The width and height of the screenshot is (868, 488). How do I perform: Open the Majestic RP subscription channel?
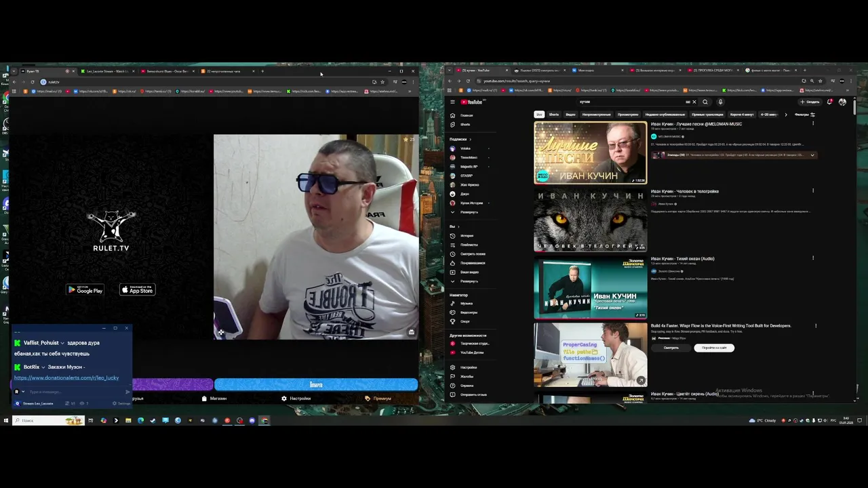[468, 167]
